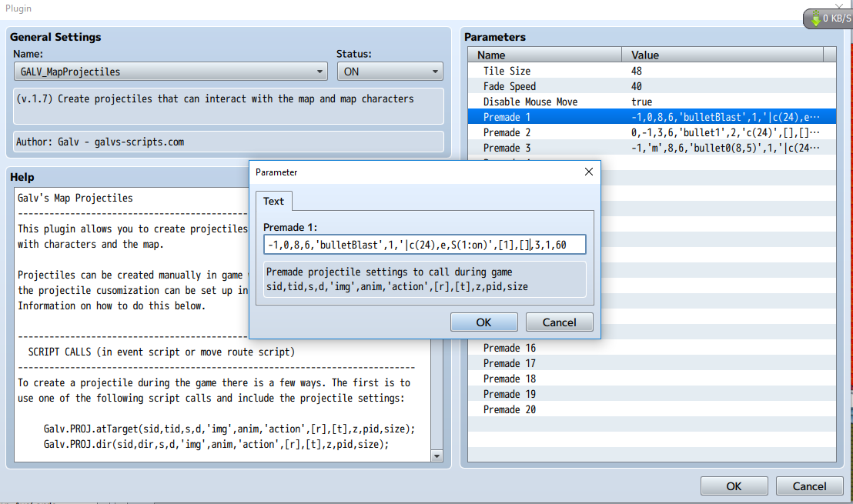Viewport: 853px width, 504px height.
Task: Select the Premade 16 row
Action: click(652, 348)
